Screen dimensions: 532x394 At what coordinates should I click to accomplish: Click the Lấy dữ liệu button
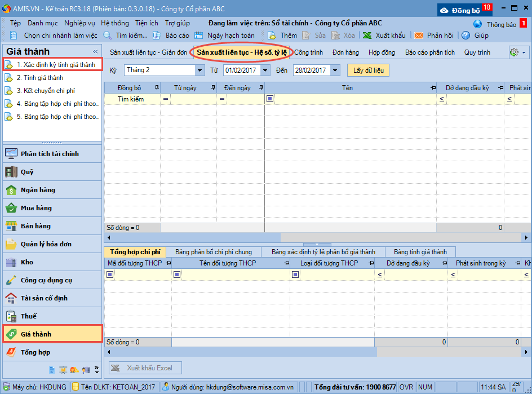pyautogui.click(x=368, y=70)
